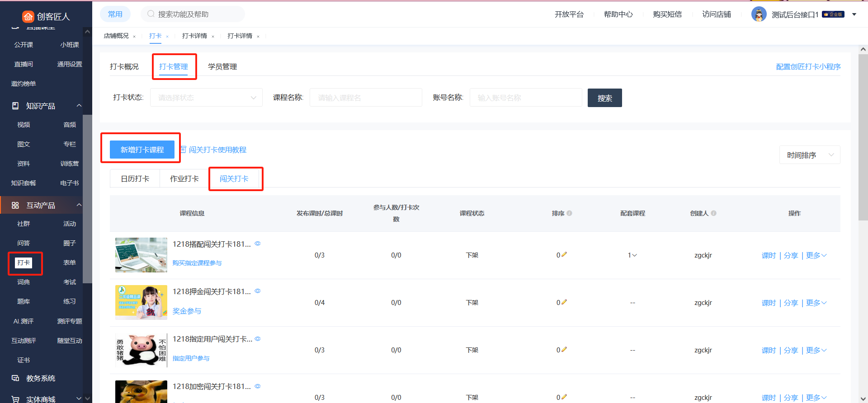
Task: Close the 店铺概况 tab
Action: [134, 37]
